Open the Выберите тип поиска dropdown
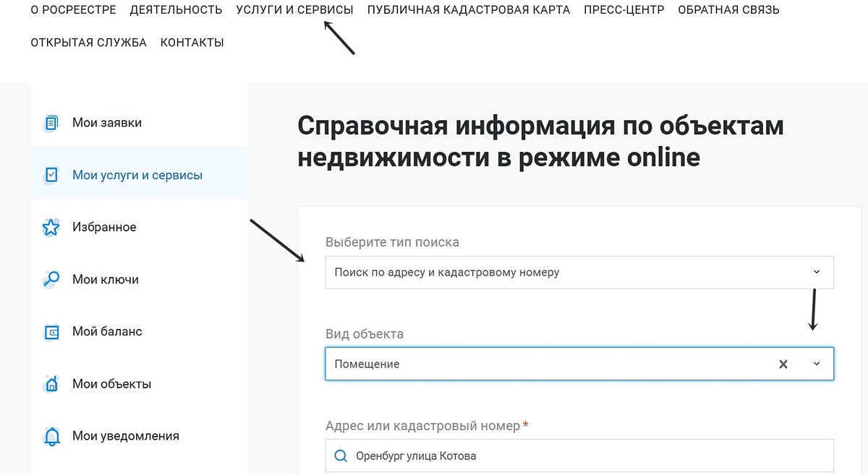This screenshot has height=475, width=868. [x=579, y=272]
